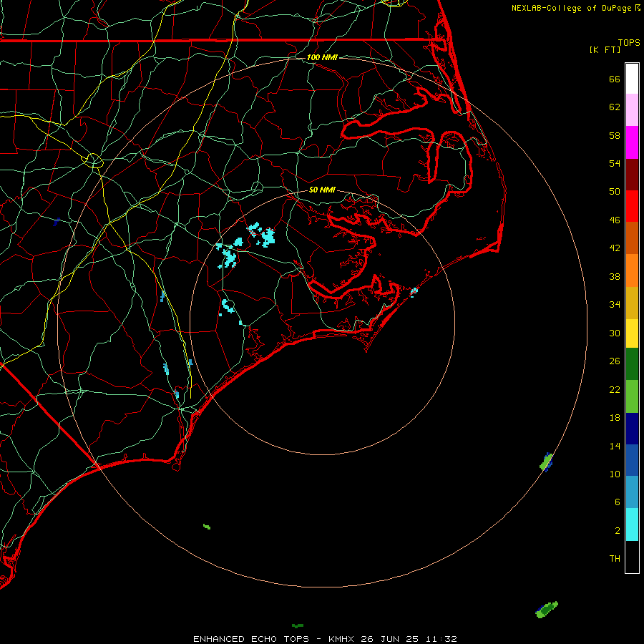This screenshot has width=644, height=644.
Task: Click the 46 value on the legend
Action: 615,220
